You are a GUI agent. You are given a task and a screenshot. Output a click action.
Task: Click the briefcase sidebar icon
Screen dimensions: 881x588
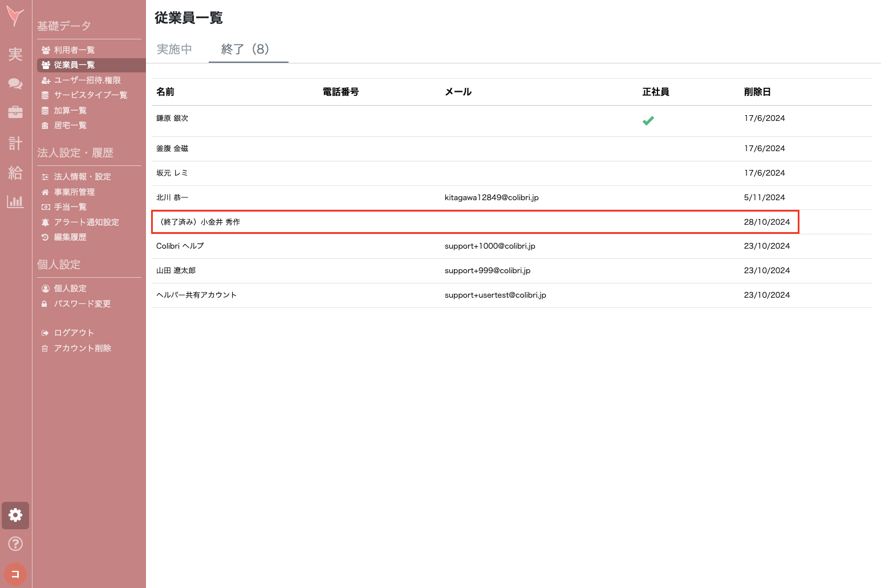click(x=15, y=112)
